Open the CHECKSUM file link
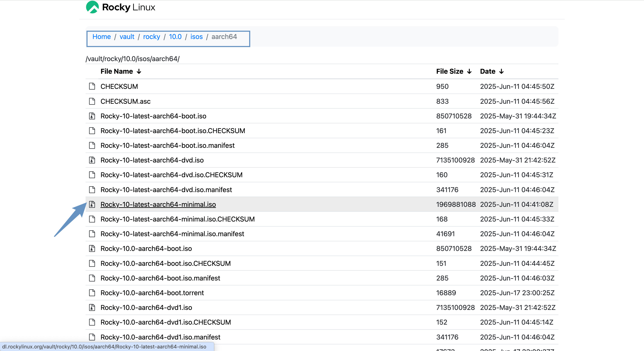Screen dimensions: 644x351 coord(119,86)
